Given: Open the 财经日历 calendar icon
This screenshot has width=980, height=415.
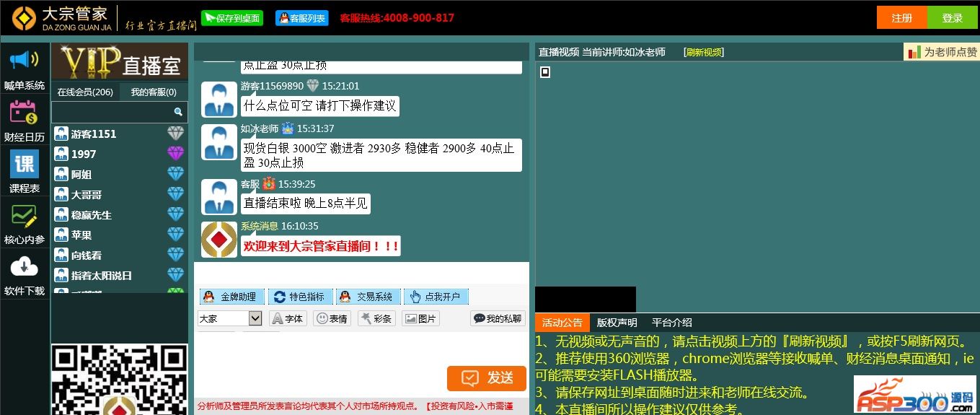Looking at the screenshot, I should tap(24, 113).
